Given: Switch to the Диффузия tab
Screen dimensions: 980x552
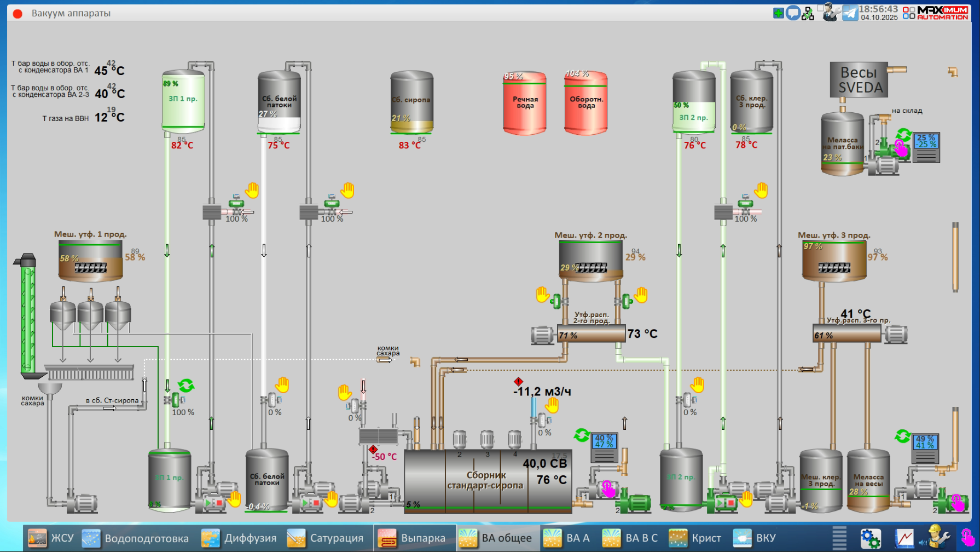Looking at the screenshot, I should click(239, 538).
